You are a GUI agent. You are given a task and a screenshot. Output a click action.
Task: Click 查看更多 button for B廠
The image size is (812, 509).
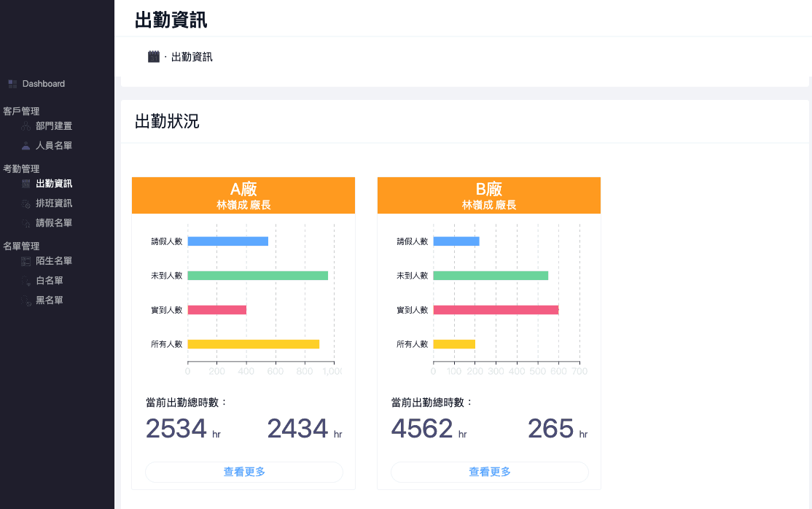[x=489, y=473]
